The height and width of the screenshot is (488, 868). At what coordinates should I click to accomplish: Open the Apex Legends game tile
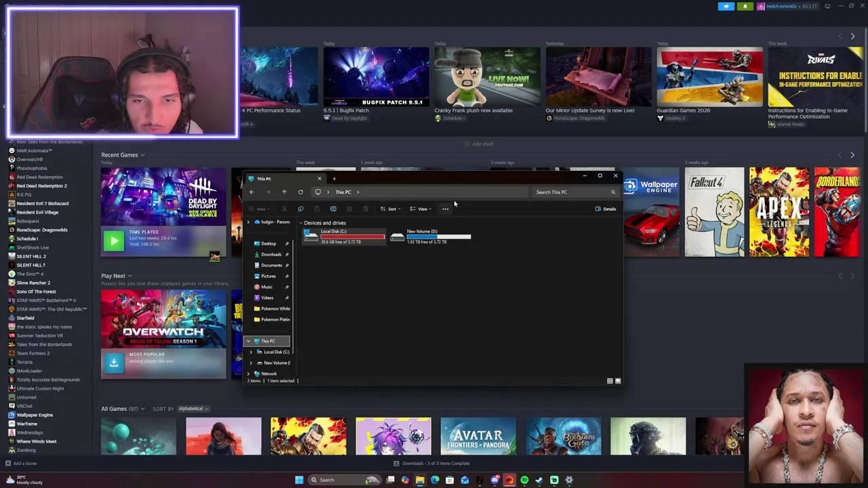pyautogui.click(x=779, y=212)
